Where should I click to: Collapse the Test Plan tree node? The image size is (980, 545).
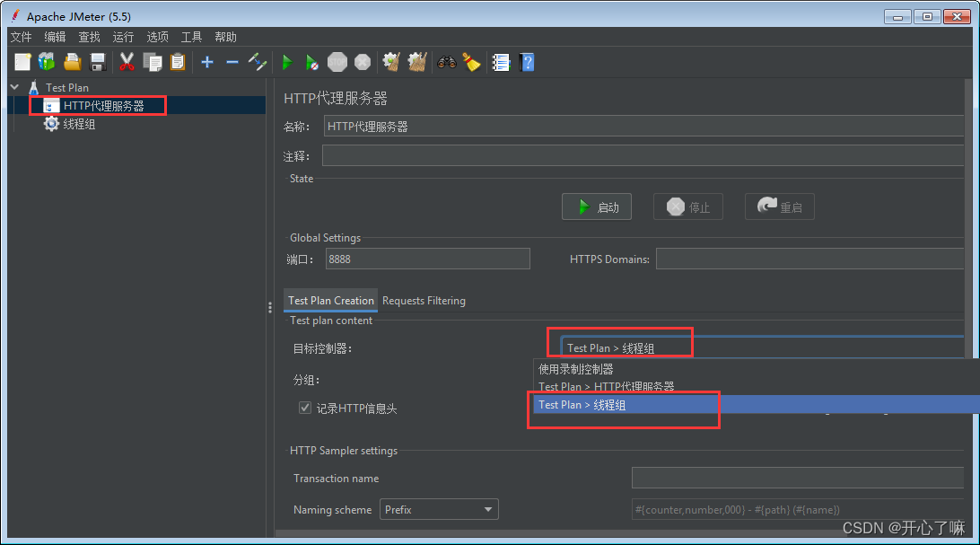click(x=15, y=87)
